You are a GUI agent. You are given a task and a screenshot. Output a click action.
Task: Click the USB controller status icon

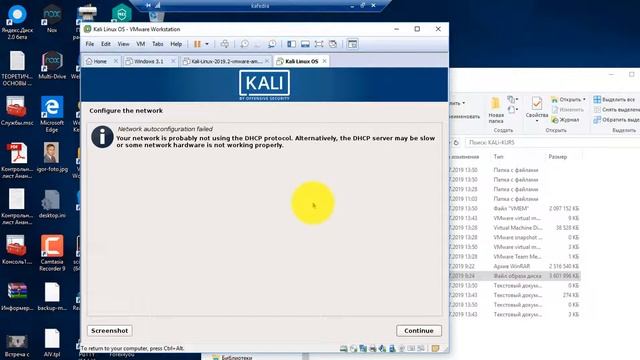(392, 349)
